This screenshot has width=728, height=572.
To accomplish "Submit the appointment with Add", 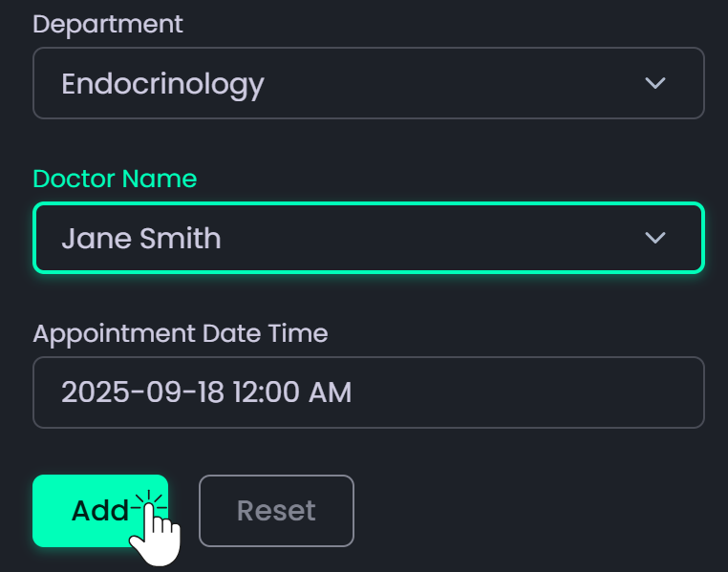I will click(99, 511).
